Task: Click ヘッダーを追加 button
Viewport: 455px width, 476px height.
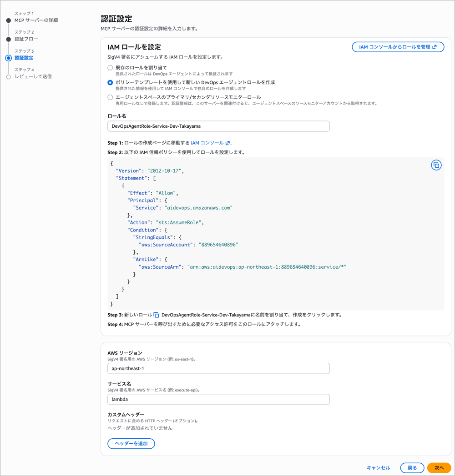Action: pos(131,444)
